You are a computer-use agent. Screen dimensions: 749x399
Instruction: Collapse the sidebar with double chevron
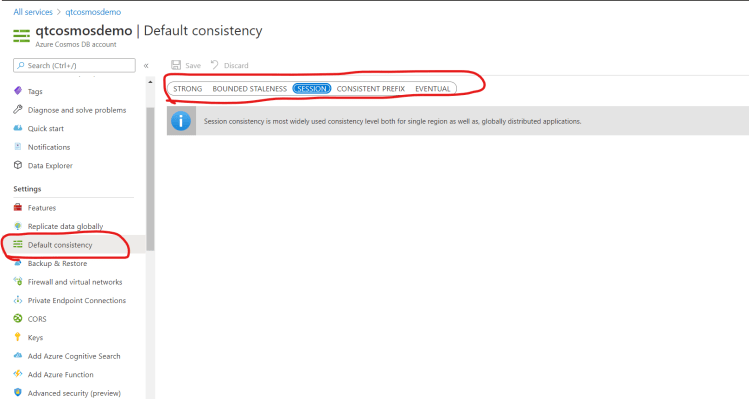click(x=146, y=65)
